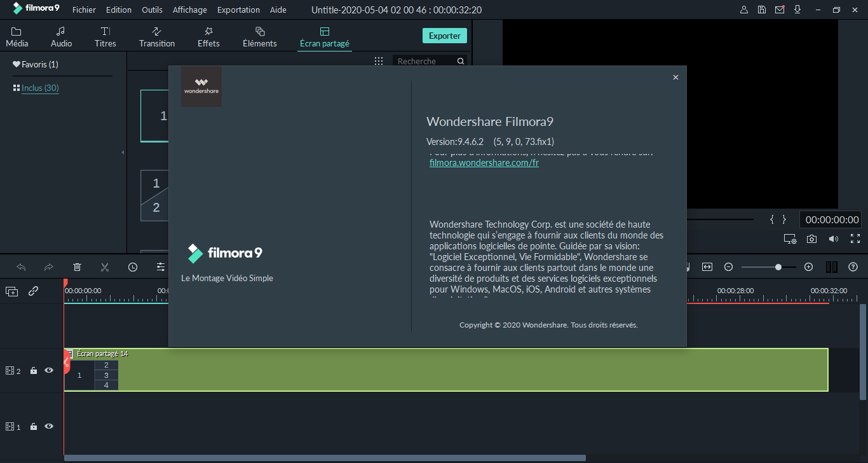Click zoom-to-fit timeline icon
The width and height of the screenshot is (868, 463).
pyautogui.click(x=707, y=267)
